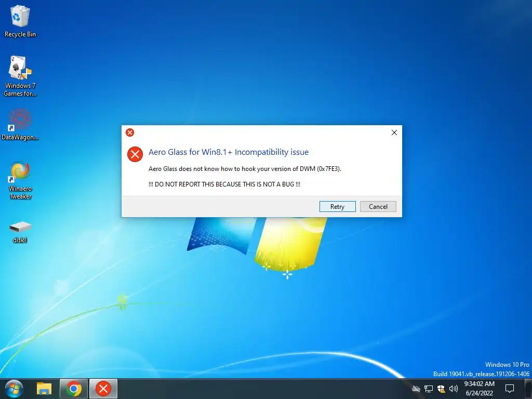Open the volume speaker tray icon

pyautogui.click(x=453, y=389)
